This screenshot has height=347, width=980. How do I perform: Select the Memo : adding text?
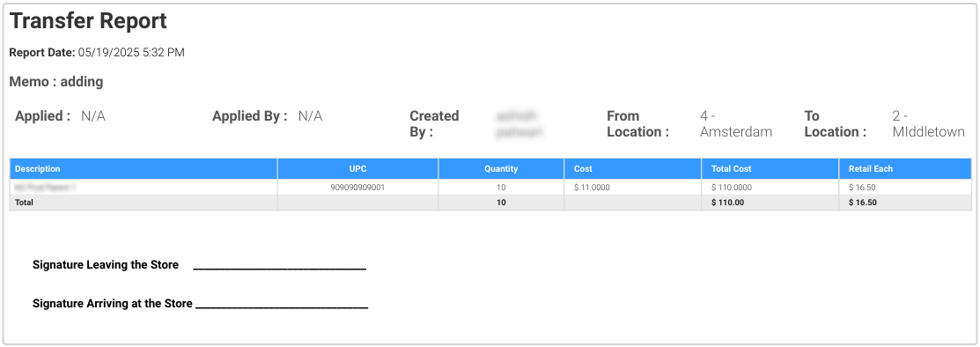tap(56, 81)
